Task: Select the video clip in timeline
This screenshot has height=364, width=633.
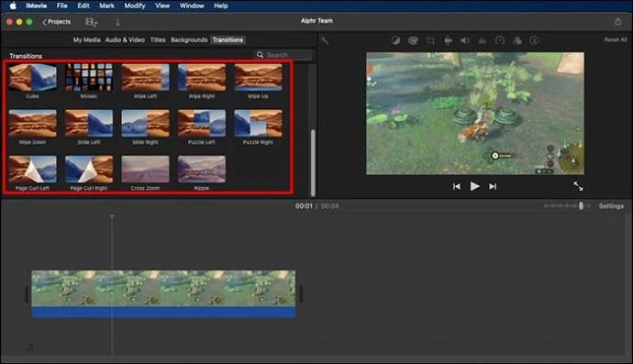Action: (x=163, y=288)
